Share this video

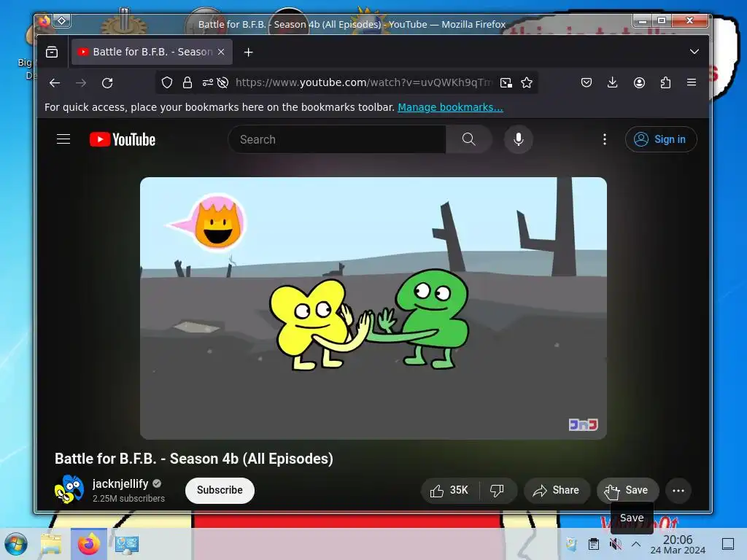(x=557, y=491)
